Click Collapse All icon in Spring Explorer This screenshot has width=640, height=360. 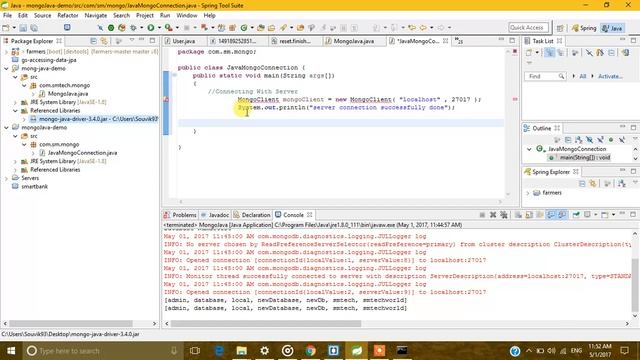[582, 184]
